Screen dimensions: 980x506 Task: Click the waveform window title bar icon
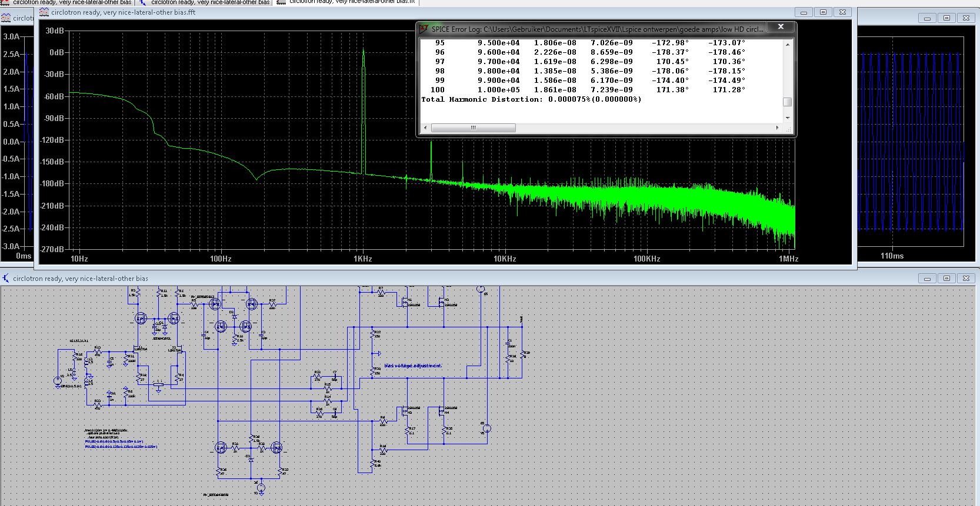(x=6, y=18)
